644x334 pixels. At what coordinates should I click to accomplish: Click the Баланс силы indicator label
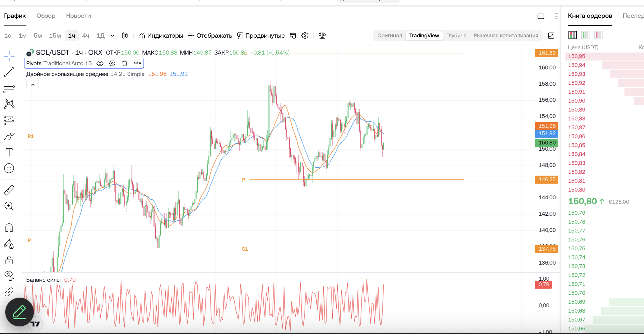click(43, 280)
